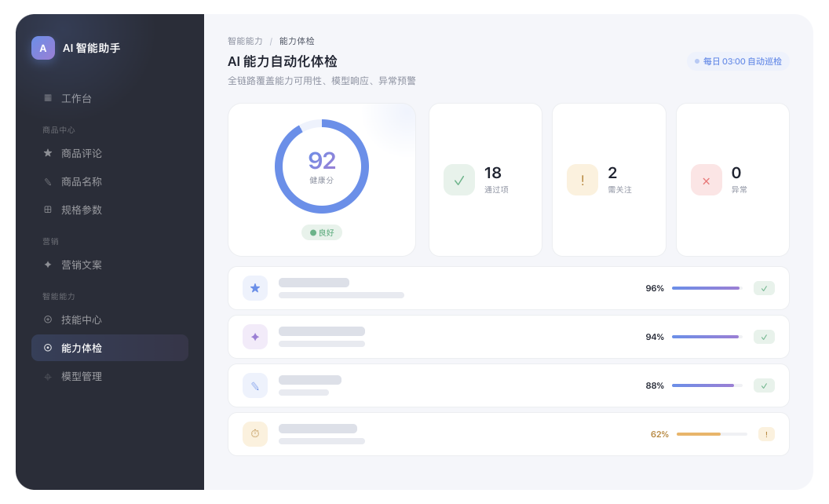
Task: Click the sparkle icon beside 营销文案
Action: tap(48, 265)
